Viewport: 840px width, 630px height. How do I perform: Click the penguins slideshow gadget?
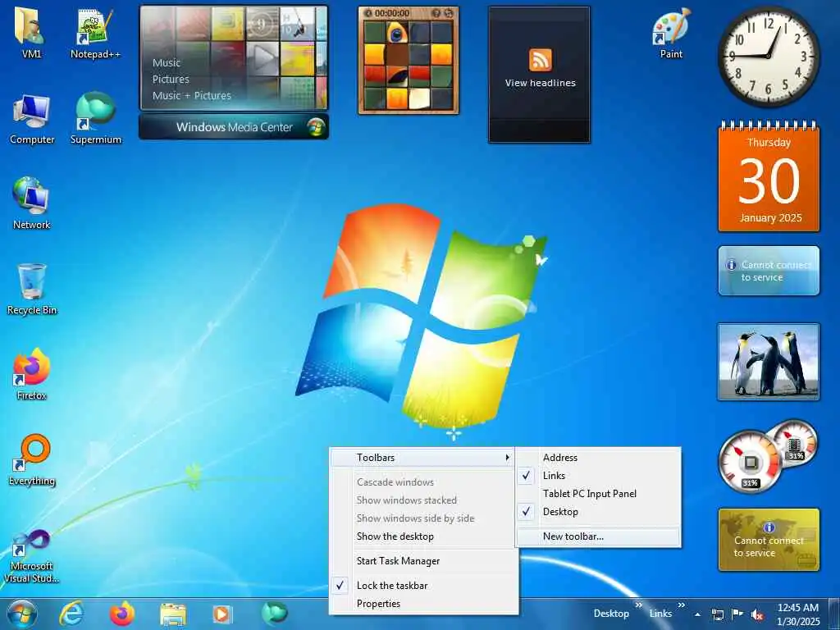(x=768, y=362)
